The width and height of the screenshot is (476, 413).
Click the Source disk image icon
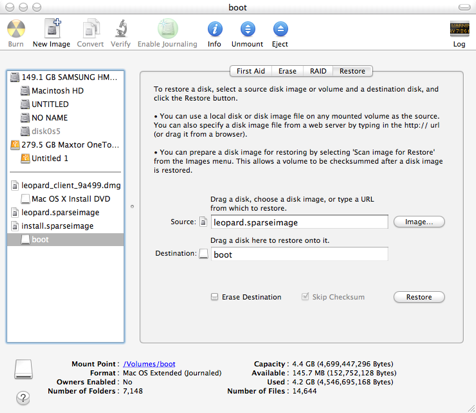(203, 222)
